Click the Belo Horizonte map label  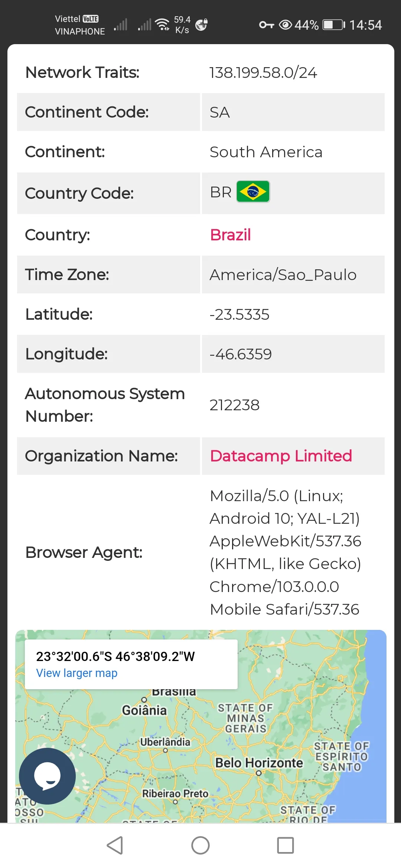click(259, 763)
